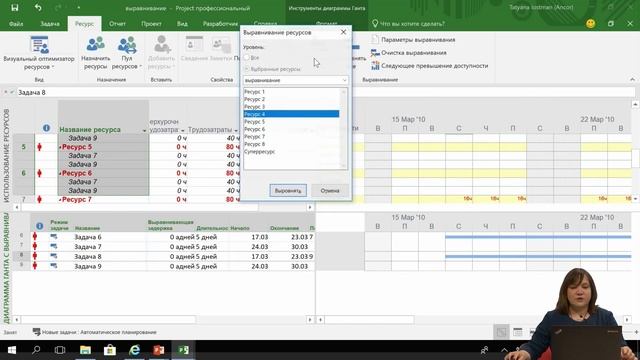Open the сверхурочные трудозатраты column dropdown

tap(182, 131)
